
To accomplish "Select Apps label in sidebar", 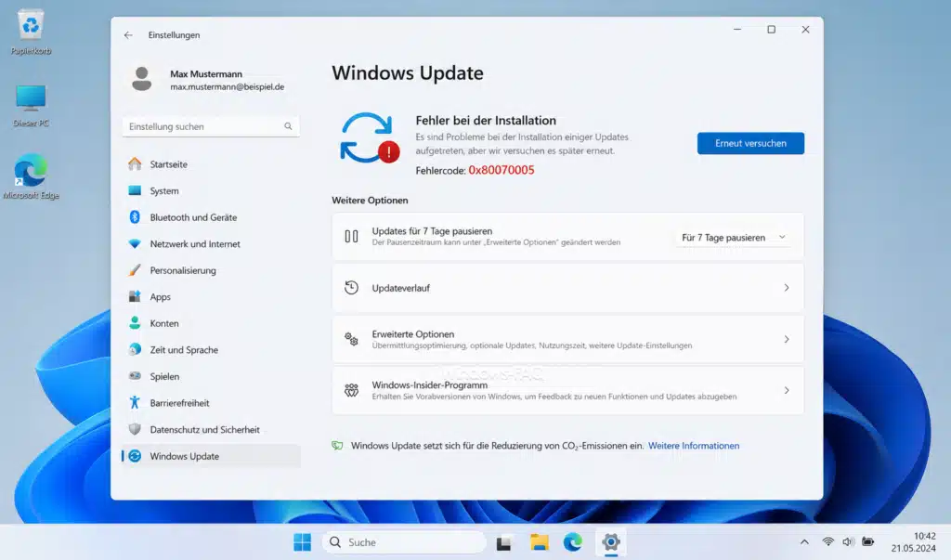I will [160, 297].
